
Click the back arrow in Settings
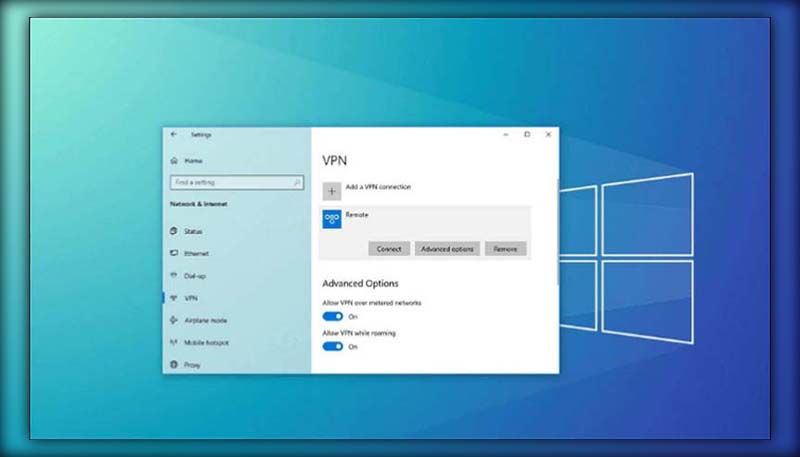pos(174,134)
